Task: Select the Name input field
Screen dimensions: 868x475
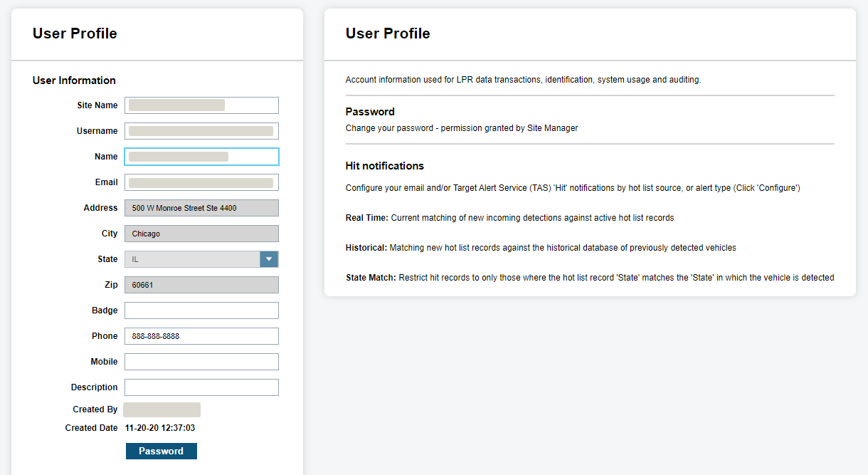Action: 201,157
